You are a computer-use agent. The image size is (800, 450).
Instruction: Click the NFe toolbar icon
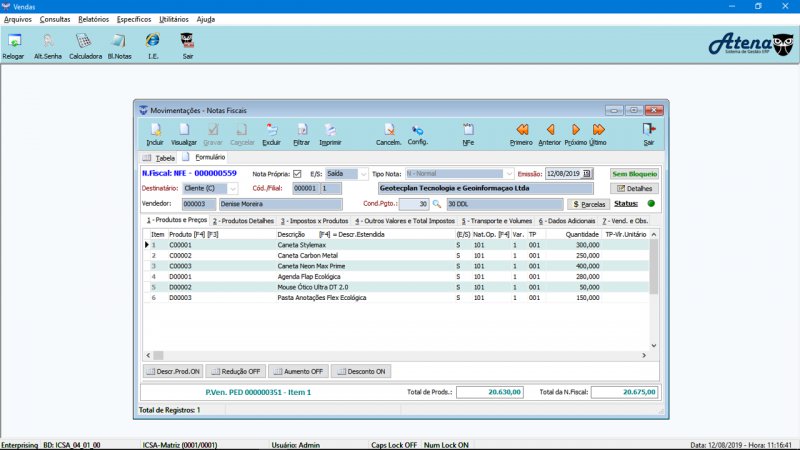[x=468, y=132]
